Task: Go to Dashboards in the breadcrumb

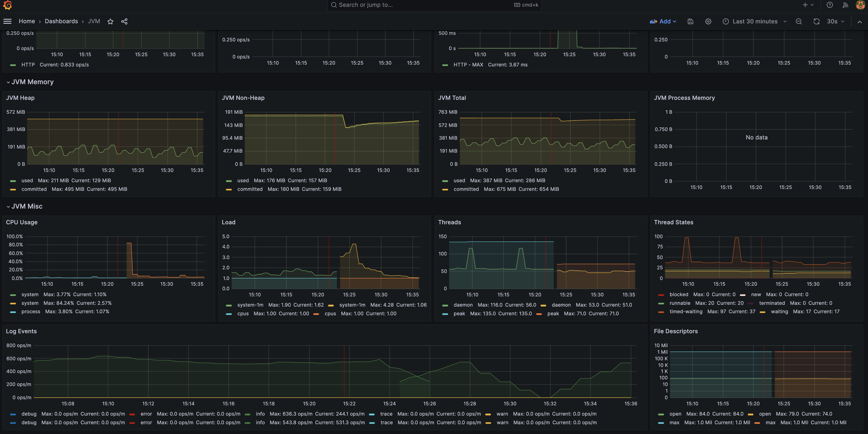Action: pos(61,21)
